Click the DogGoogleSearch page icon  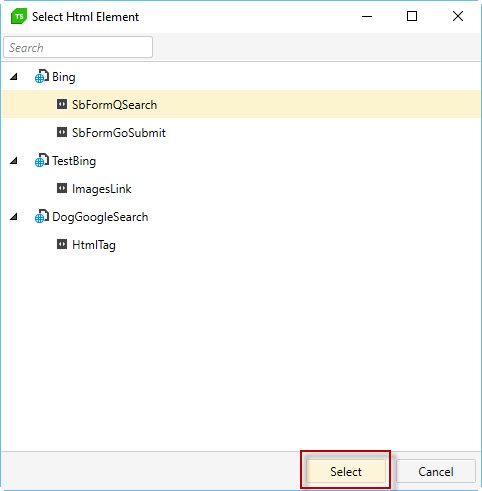pyautogui.click(x=42, y=216)
